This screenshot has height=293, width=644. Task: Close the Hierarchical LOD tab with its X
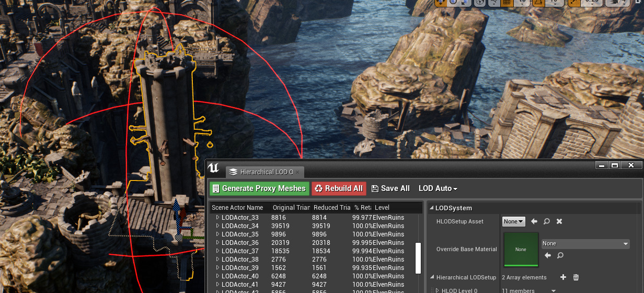pos(298,172)
